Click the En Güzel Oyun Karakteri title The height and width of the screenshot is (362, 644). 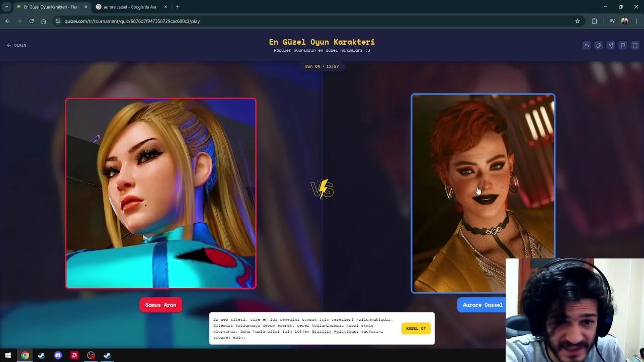pyautogui.click(x=322, y=42)
